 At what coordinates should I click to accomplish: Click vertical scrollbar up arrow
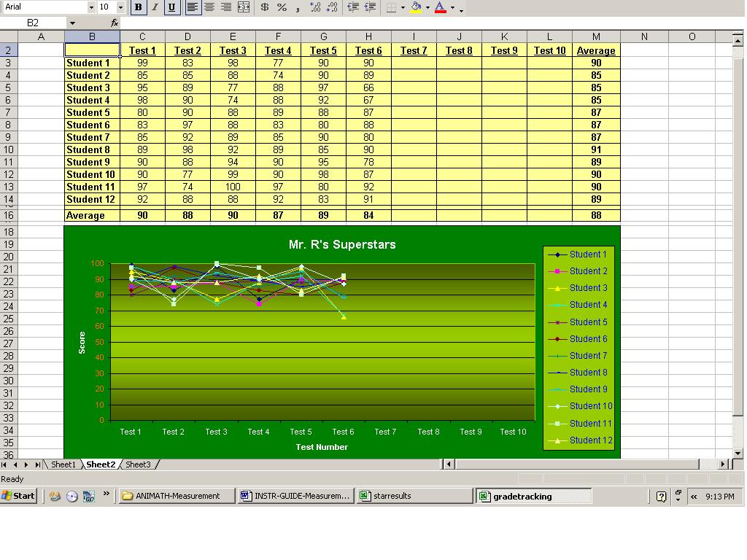[x=738, y=41]
